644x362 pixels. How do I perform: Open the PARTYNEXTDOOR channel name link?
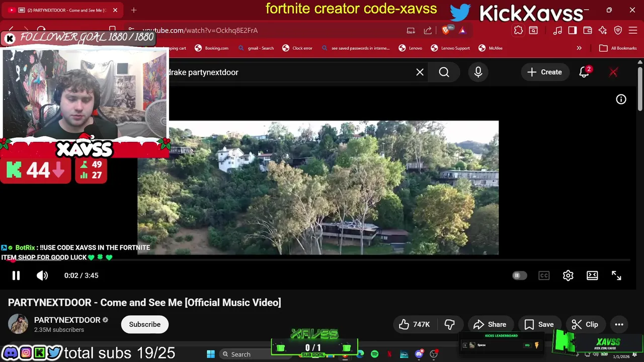(67, 320)
